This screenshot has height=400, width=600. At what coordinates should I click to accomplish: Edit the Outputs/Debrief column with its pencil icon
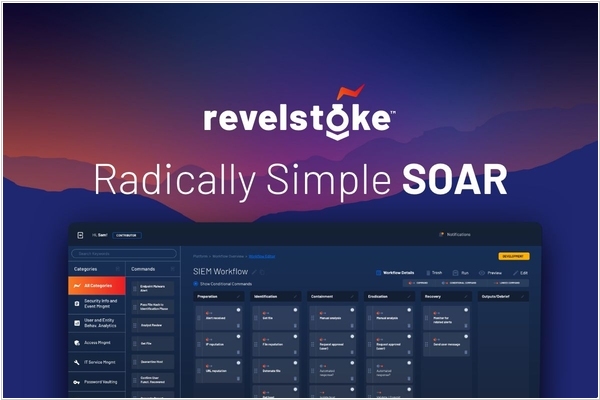pos(523,297)
